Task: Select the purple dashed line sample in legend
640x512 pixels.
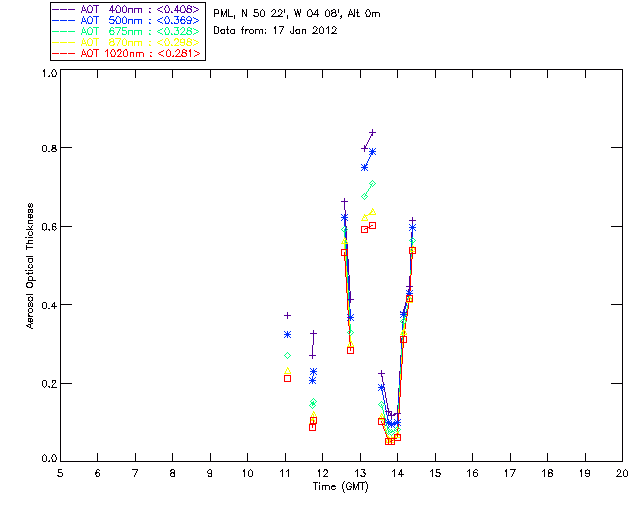Action: click(64, 9)
